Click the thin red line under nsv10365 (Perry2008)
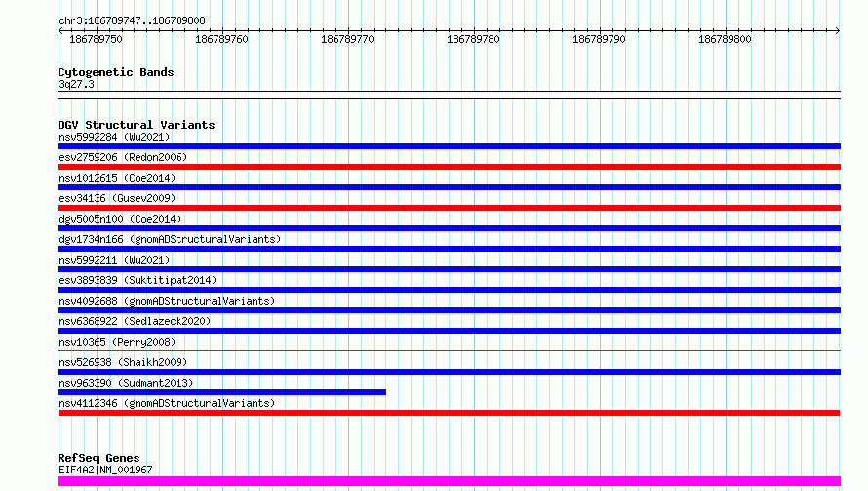This screenshot has height=491, width=868. point(449,350)
